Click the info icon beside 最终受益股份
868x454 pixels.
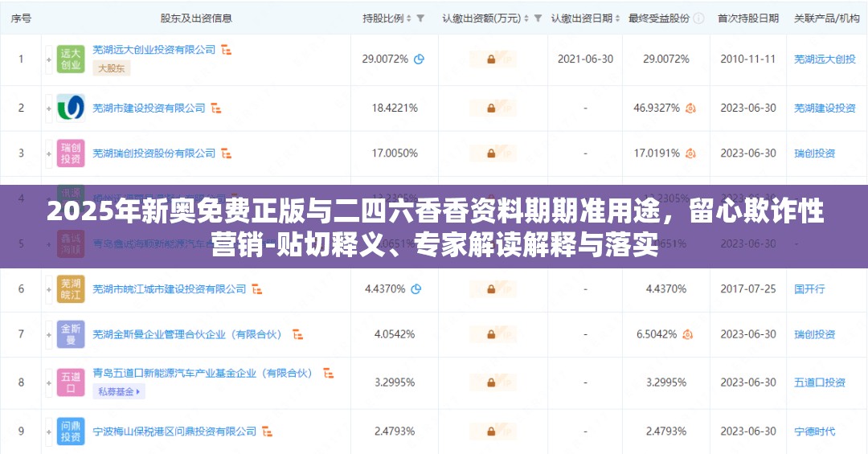[x=699, y=18]
